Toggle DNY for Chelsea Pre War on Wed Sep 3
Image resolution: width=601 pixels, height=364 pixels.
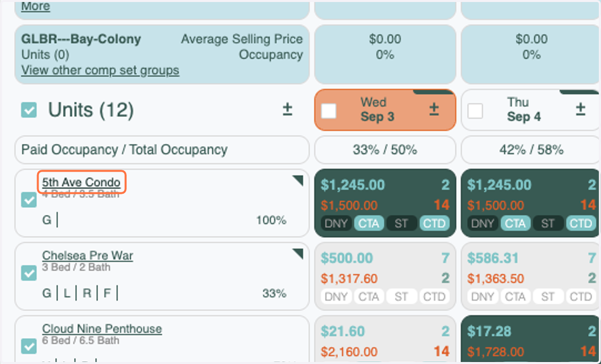336,297
